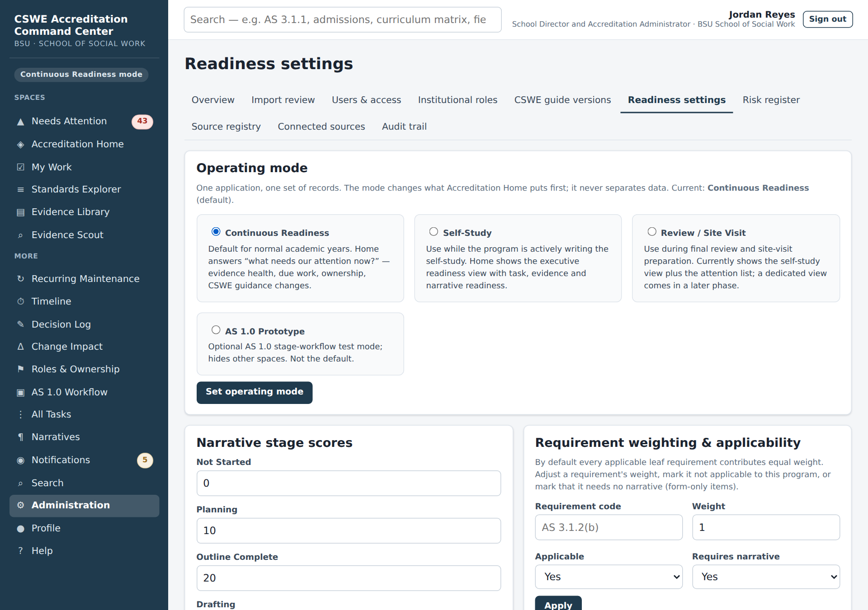Click the Evidence Scout magnifier icon
This screenshot has height=610, width=868.
(20, 235)
